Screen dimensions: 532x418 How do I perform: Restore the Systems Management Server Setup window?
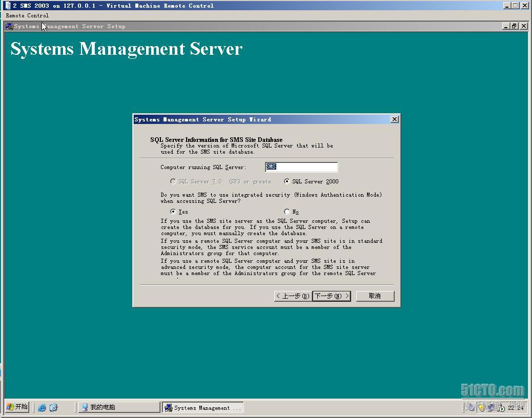pyautogui.click(x=515, y=26)
